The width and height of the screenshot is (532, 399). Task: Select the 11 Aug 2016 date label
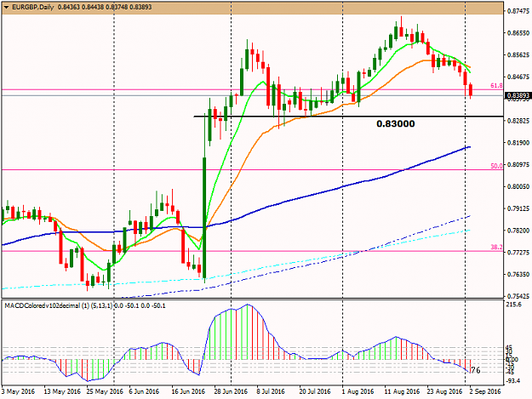point(402,391)
